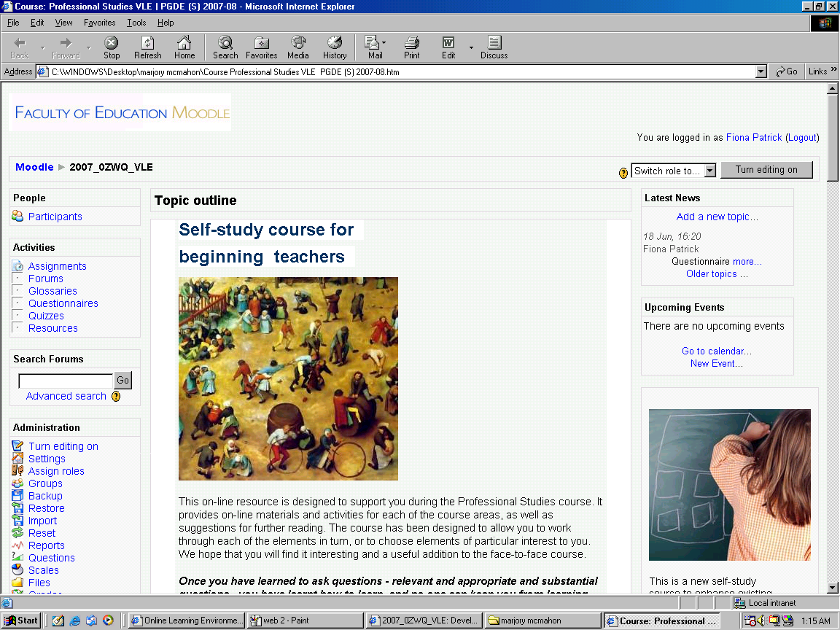The width and height of the screenshot is (840, 630).
Task: Open the Edit menu
Action: 37,23
